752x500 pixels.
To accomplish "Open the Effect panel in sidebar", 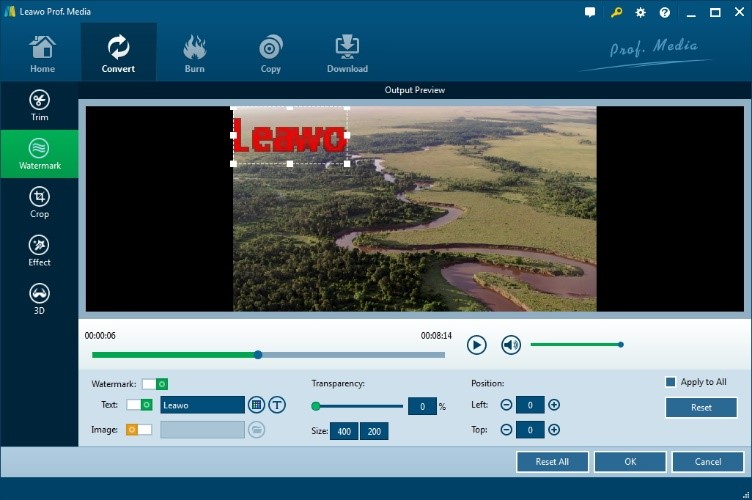I will pos(39,250).
